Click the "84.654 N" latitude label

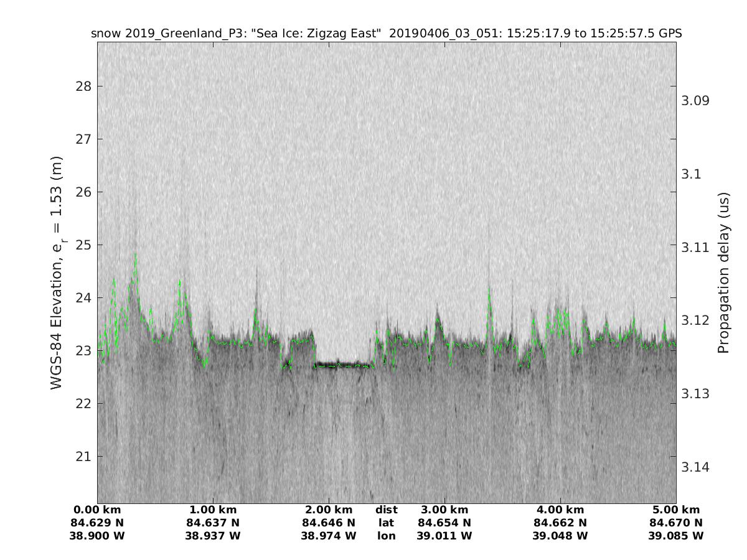(444, 523)
